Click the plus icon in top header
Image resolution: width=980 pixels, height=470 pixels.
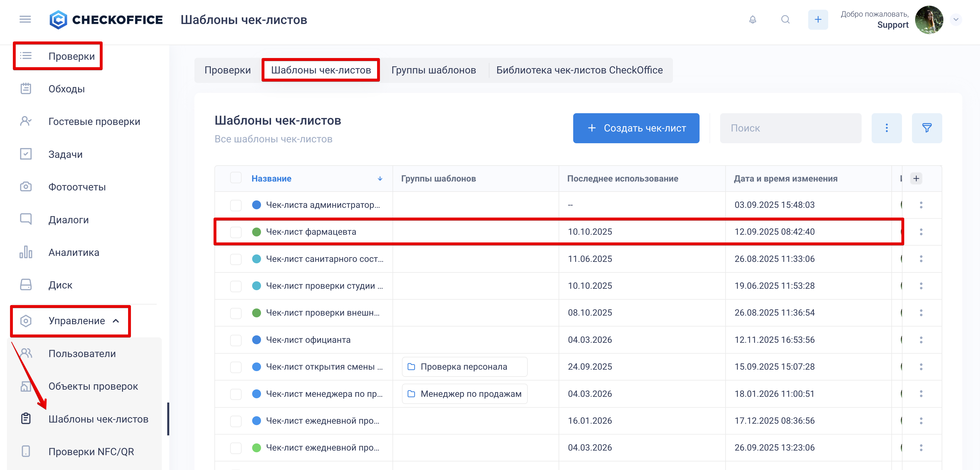818,19
